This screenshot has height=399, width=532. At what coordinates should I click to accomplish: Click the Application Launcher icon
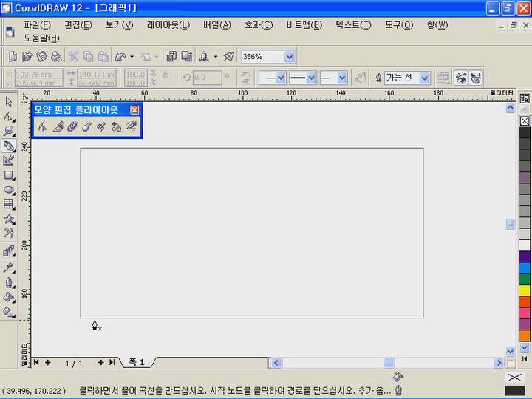click(204, 56)
